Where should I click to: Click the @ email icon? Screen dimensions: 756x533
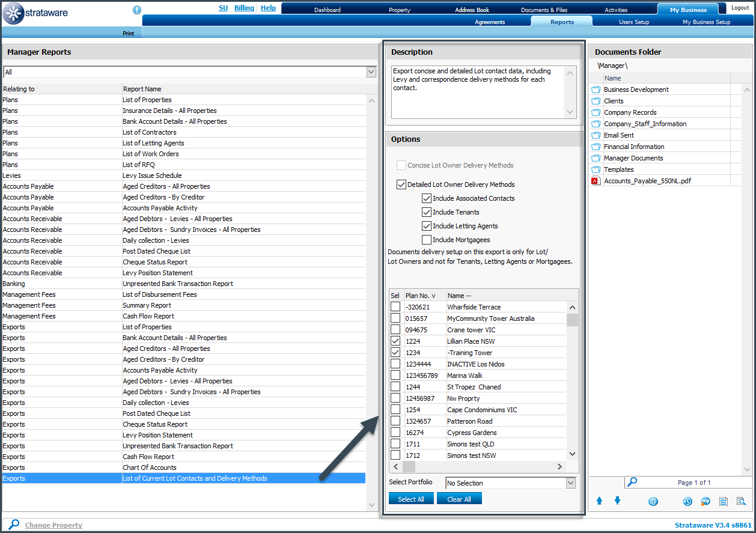tap(653, 501)
